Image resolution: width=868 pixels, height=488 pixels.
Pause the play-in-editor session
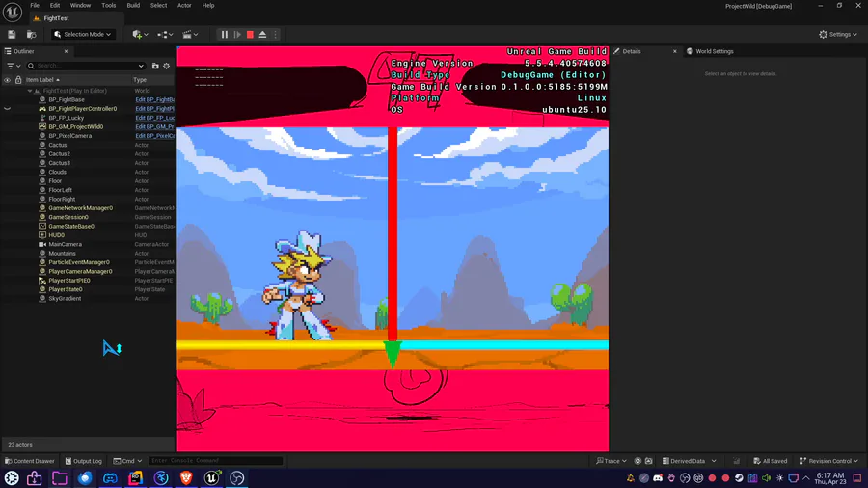pyautogui.click(x=224, y=35)
